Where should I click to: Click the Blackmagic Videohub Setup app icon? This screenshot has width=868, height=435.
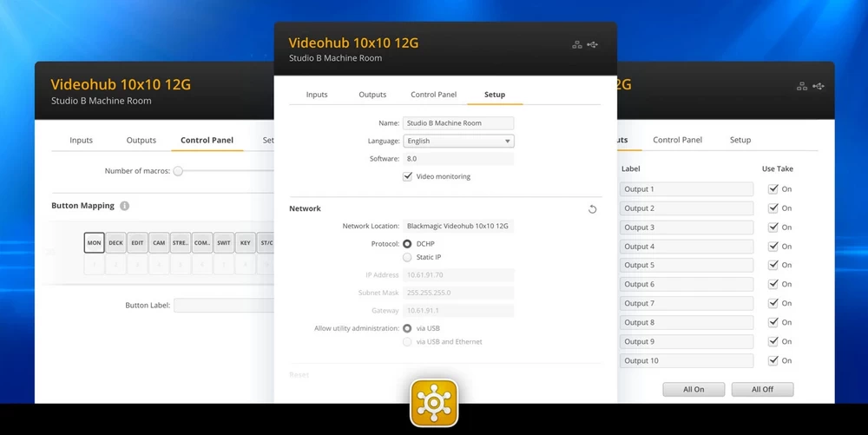pos(434,403)
